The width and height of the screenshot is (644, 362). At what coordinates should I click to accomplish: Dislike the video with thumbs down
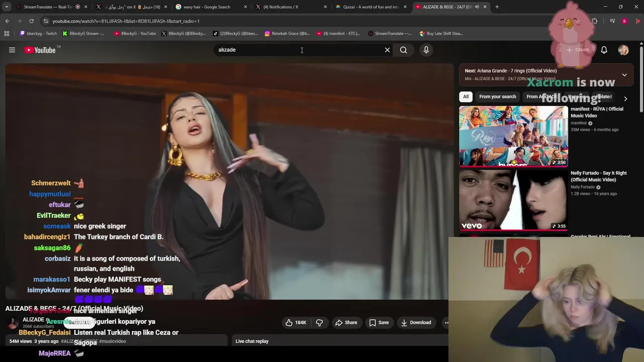point(319,322)
